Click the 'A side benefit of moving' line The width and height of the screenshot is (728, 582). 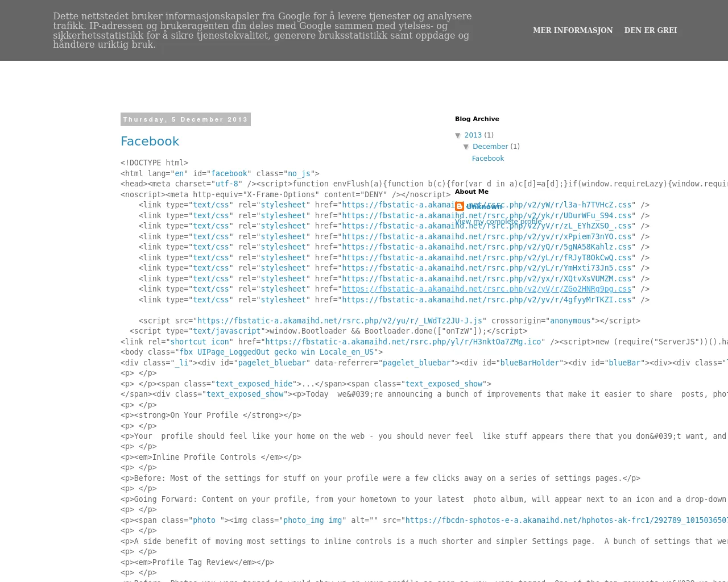(424, 541)
